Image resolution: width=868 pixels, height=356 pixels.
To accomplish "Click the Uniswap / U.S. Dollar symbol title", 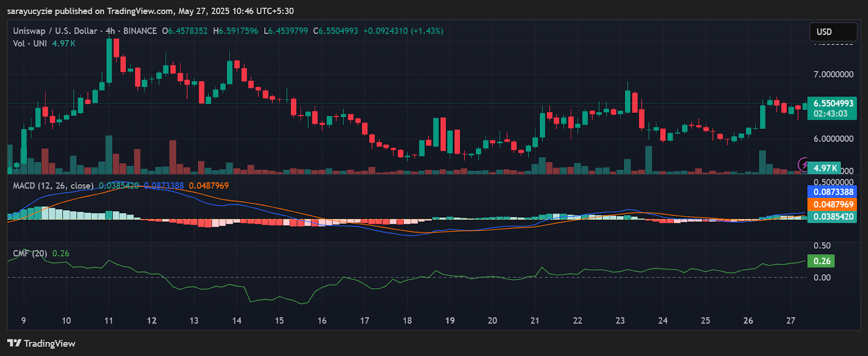I will tap(55, 31).
